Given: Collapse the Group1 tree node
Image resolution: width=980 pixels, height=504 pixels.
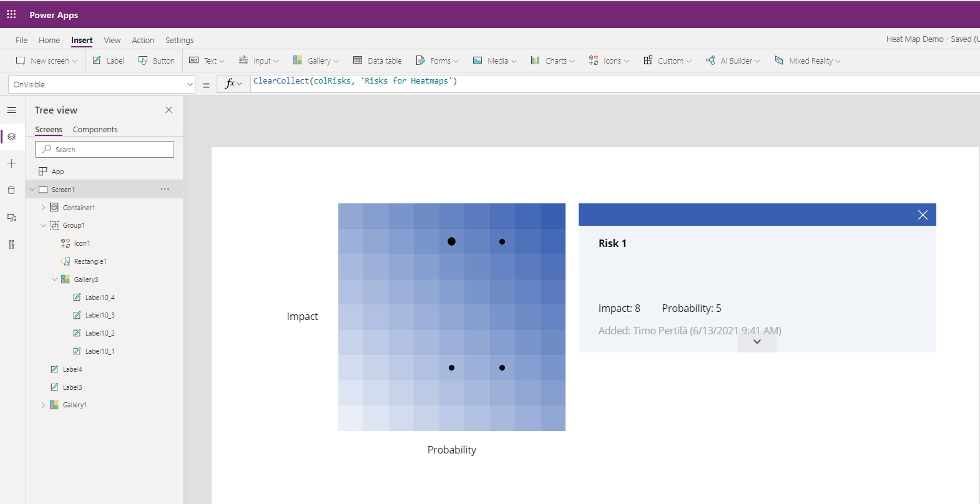Looking at the screenshot, I should (x=43, y=225).
